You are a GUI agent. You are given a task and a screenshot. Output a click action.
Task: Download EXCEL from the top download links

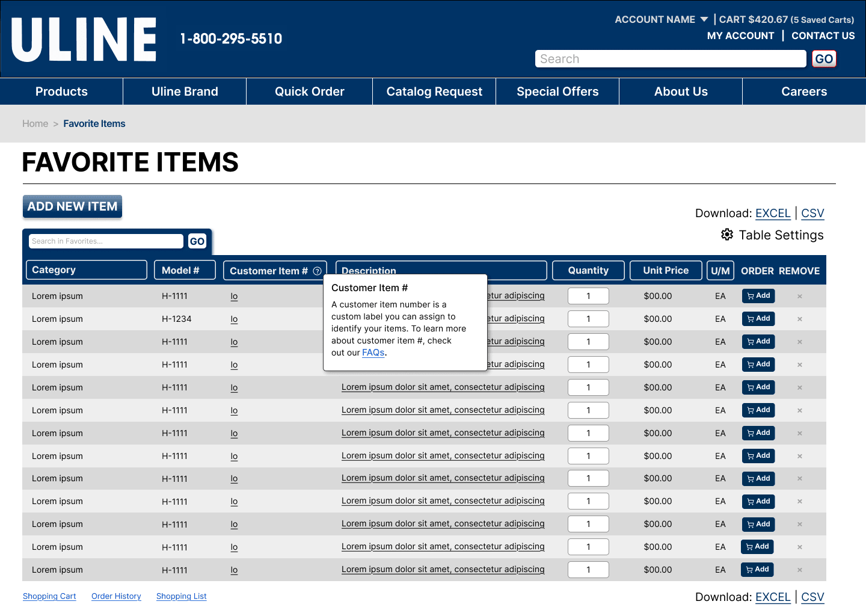pyautogui.click(x=773, y=214)
